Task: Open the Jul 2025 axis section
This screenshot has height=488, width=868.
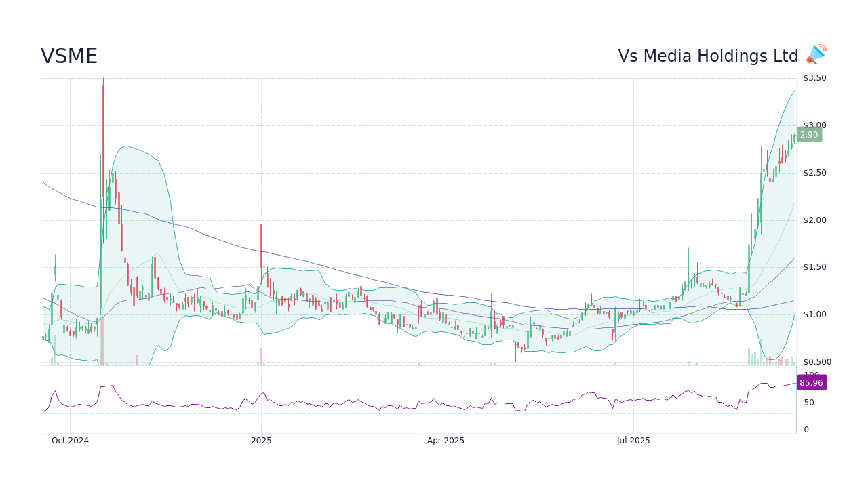Action: 633,441
